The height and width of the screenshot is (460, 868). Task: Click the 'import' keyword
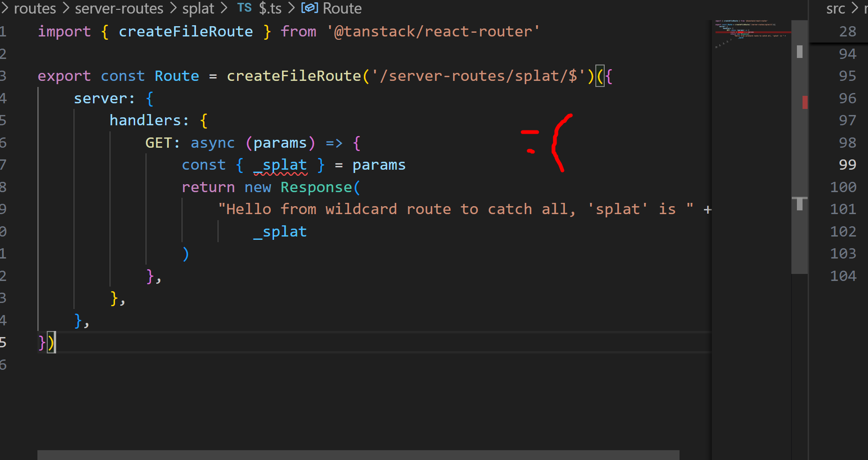click(x=64, y=32)
